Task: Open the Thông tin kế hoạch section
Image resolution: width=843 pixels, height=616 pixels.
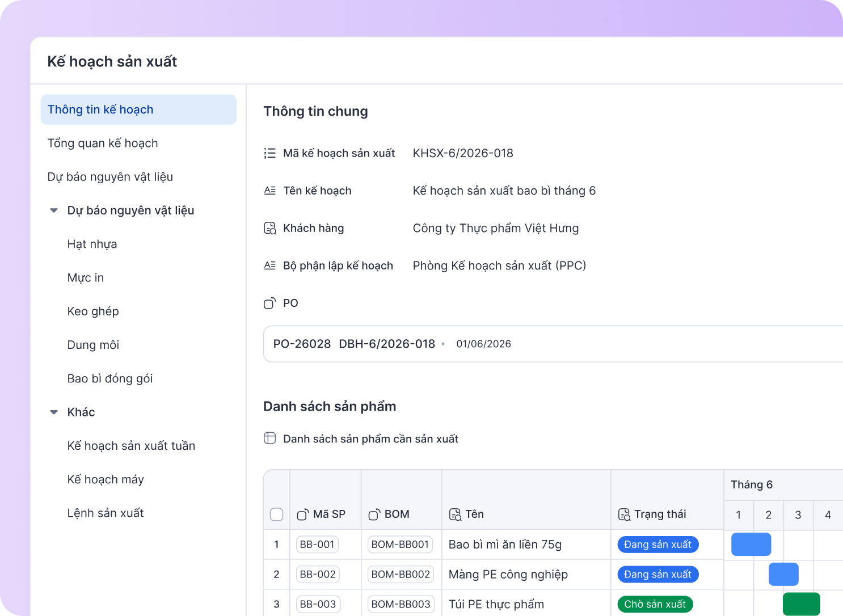Action: [x=138, y=109]
